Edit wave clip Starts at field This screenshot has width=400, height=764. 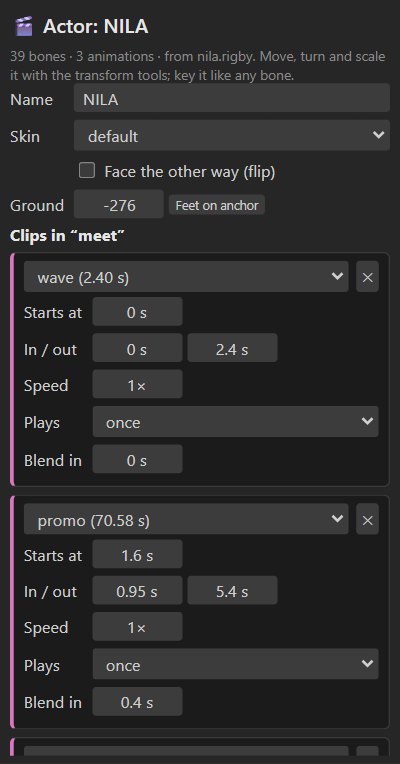point(137,312)
